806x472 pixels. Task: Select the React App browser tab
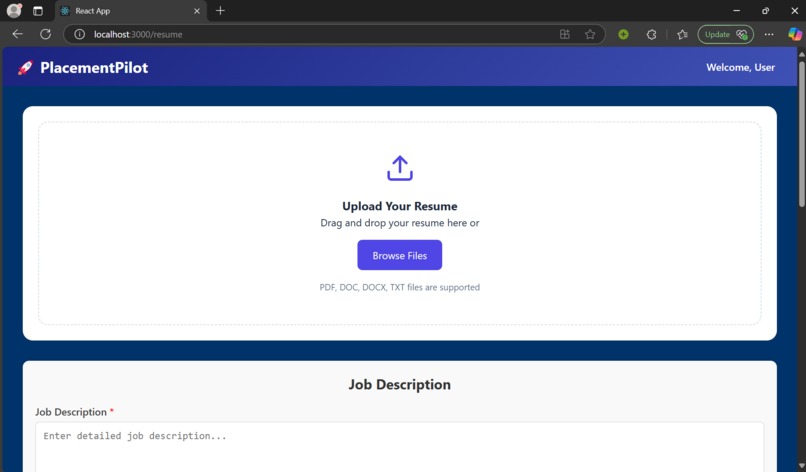(x=131, y=11)
